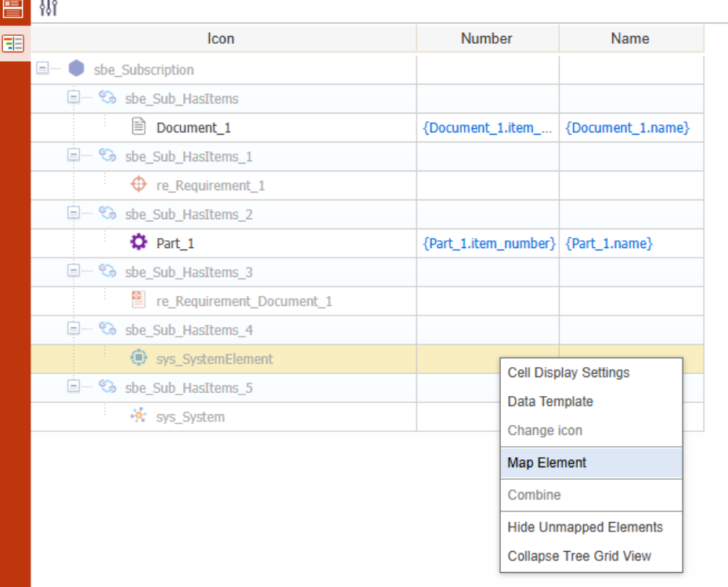Click the Document_1 document icon
Viewport: 728px width, 587px height.
coord(139,127)
